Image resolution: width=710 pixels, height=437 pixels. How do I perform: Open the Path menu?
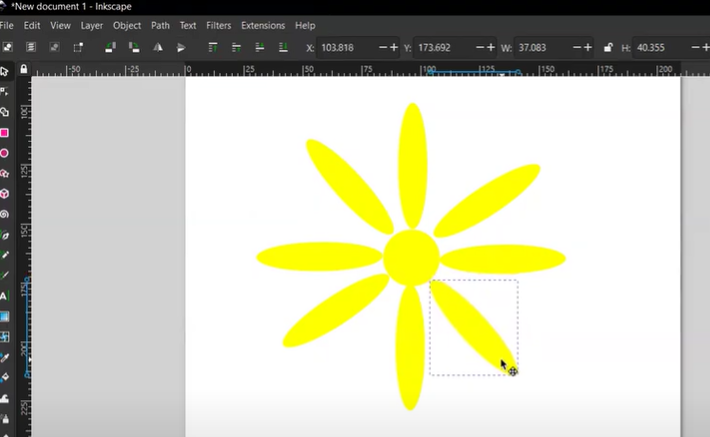pos(160,25)
